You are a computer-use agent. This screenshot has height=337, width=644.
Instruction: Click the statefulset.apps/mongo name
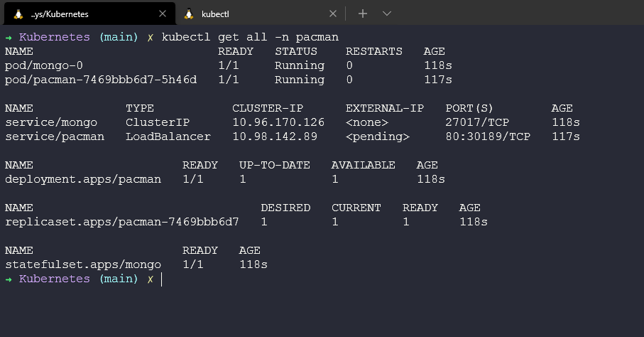coord(83,264)
